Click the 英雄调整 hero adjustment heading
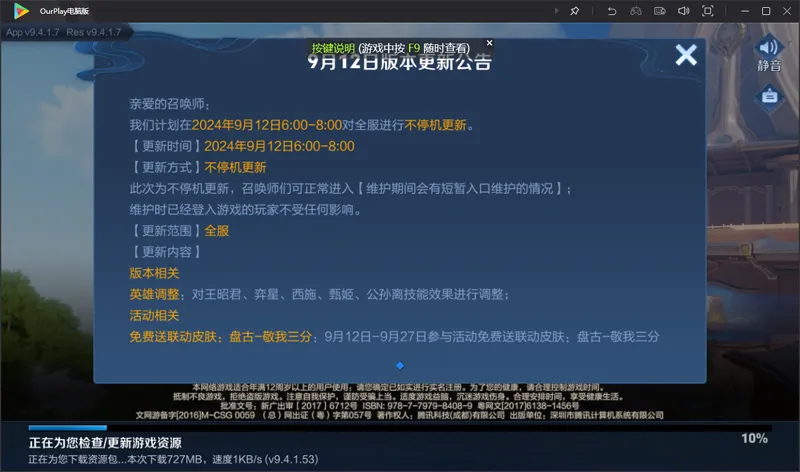The image size is (800, 472). point(155,294)
